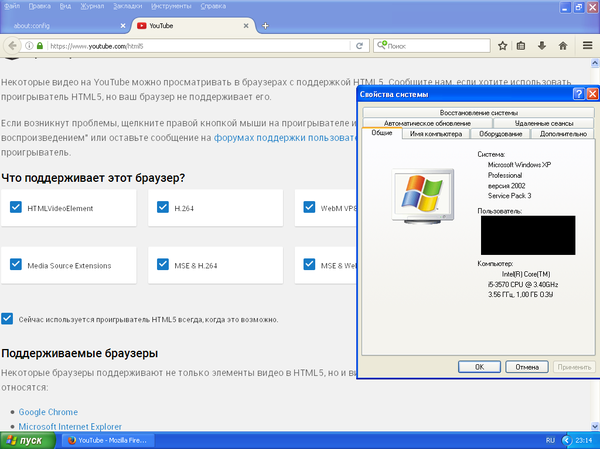Click the Help question mark in System Properties
The width and height of the screenshot is (600, 449).
tap(578, 94)
